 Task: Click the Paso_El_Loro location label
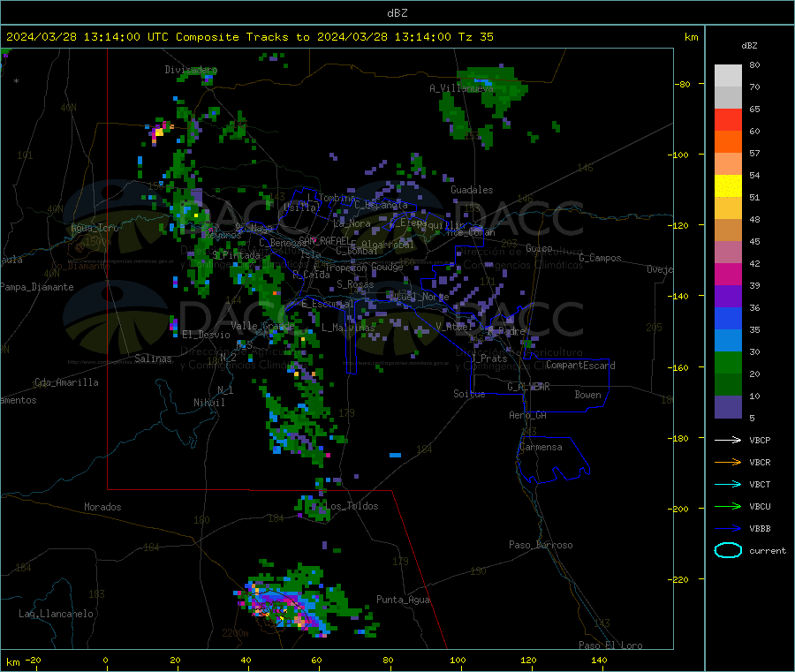(610, 646)
